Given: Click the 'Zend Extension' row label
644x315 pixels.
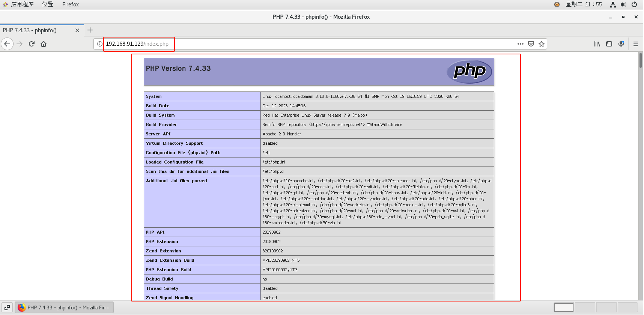Looking at the screenshot, I should click(163, 251).
